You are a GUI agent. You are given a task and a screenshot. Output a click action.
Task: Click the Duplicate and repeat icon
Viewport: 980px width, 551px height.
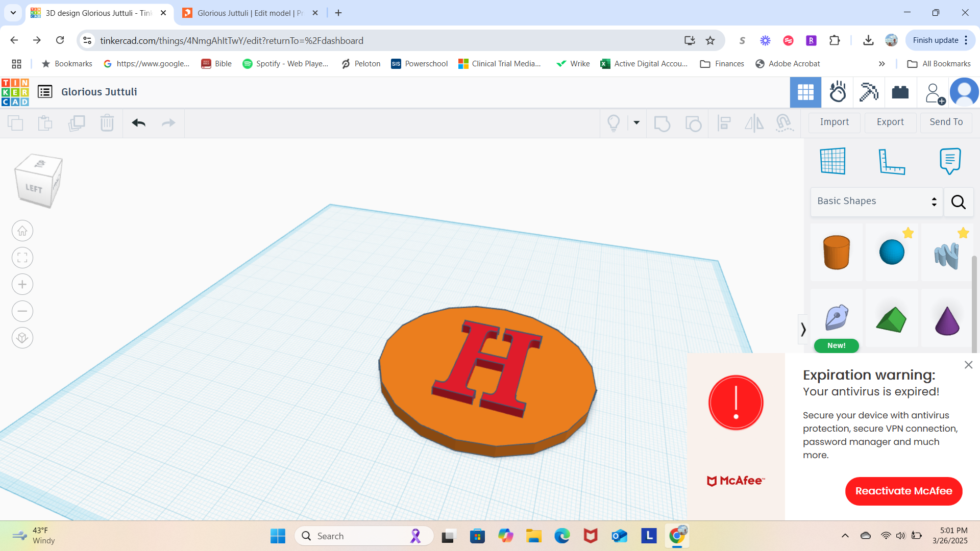click(77, 123)
